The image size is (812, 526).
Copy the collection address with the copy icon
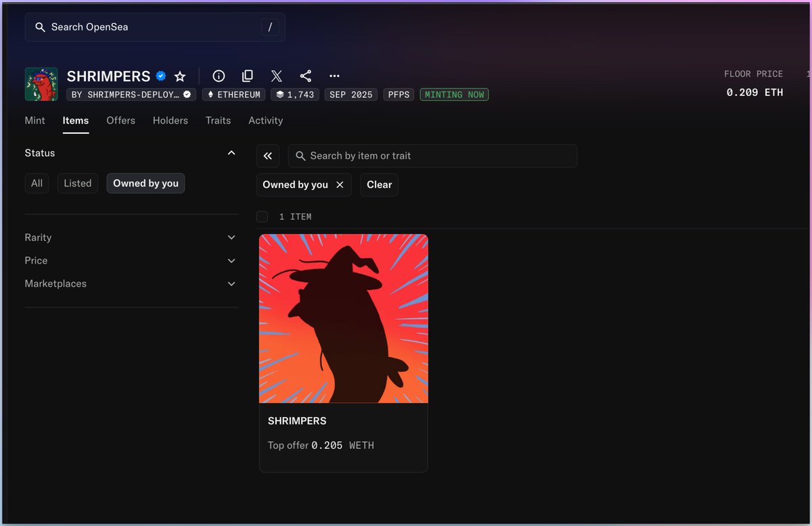point(248,76)
